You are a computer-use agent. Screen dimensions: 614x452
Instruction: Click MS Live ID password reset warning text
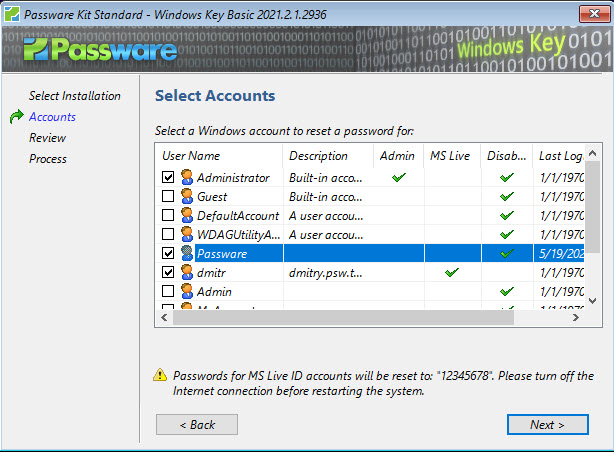click(x=383, y=383)
